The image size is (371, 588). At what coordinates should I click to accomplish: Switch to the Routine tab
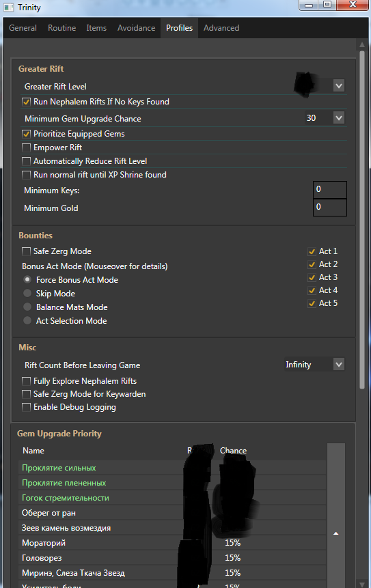61,28
